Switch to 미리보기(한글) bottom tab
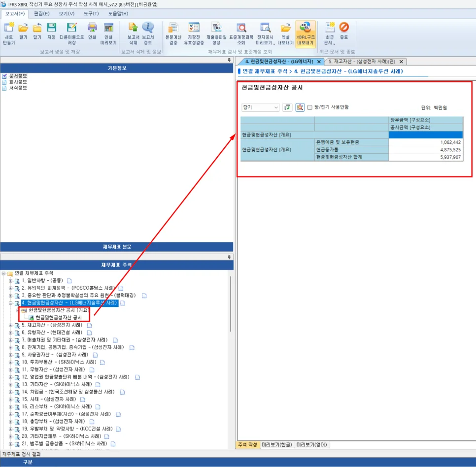 276,444
